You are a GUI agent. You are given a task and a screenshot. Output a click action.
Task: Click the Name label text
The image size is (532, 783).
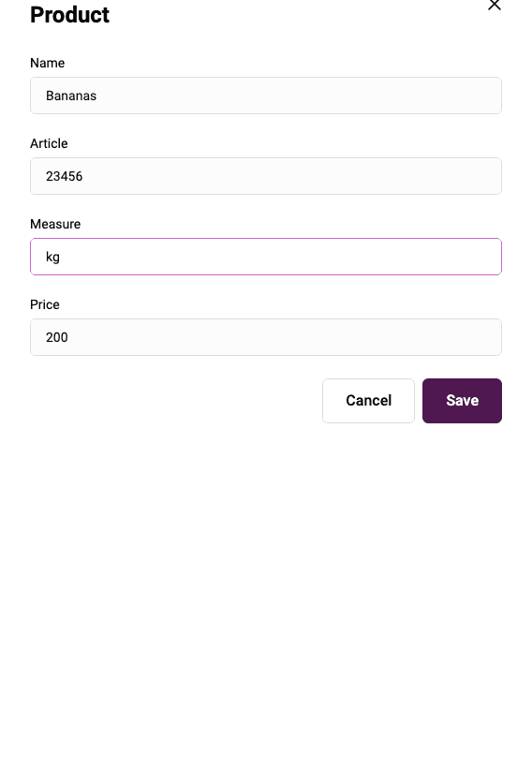48,63
